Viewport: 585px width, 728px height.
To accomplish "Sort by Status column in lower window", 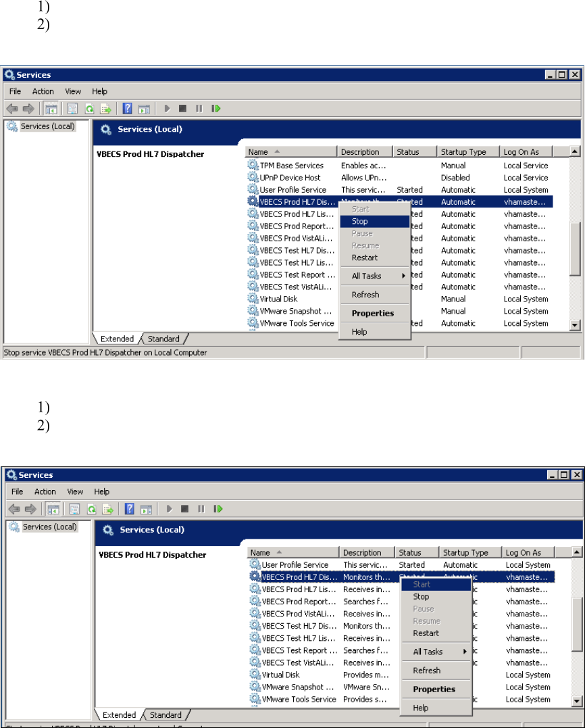I will click(x=417, y=552).
